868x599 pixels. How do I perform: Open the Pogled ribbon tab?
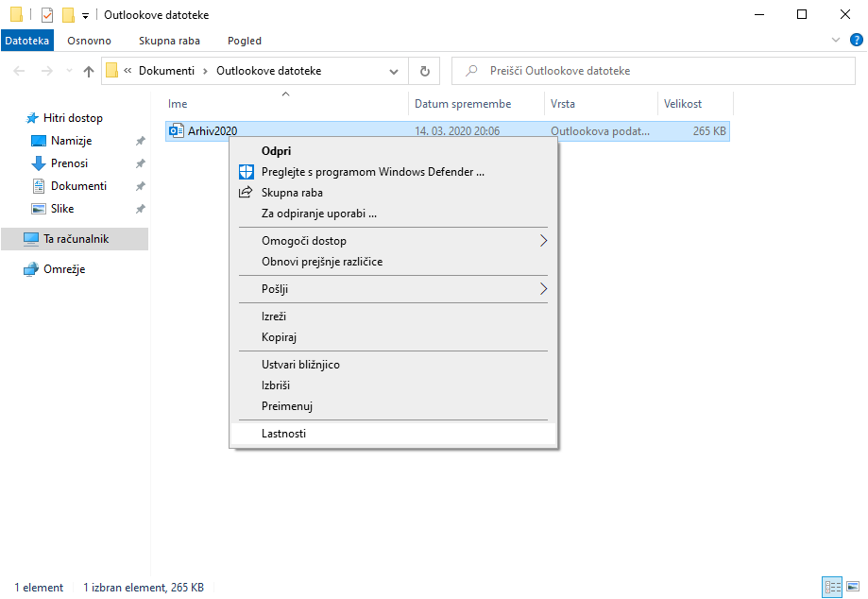coord(244,41)
